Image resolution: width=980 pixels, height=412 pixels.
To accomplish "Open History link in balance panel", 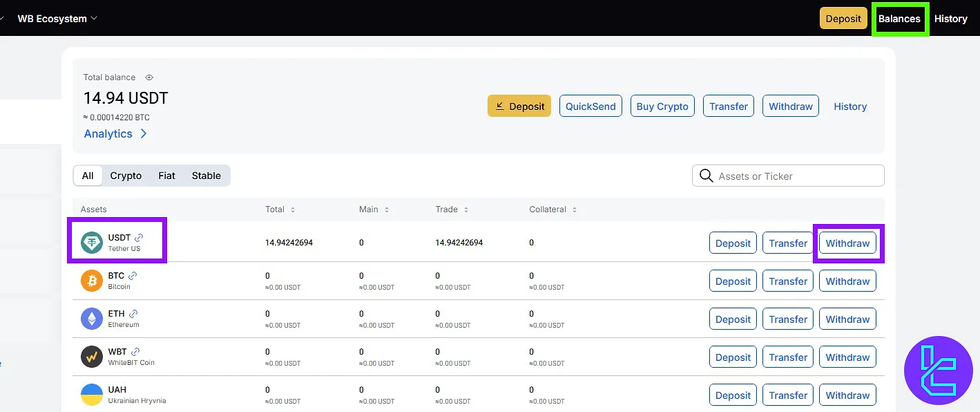I will coord(850,106).
